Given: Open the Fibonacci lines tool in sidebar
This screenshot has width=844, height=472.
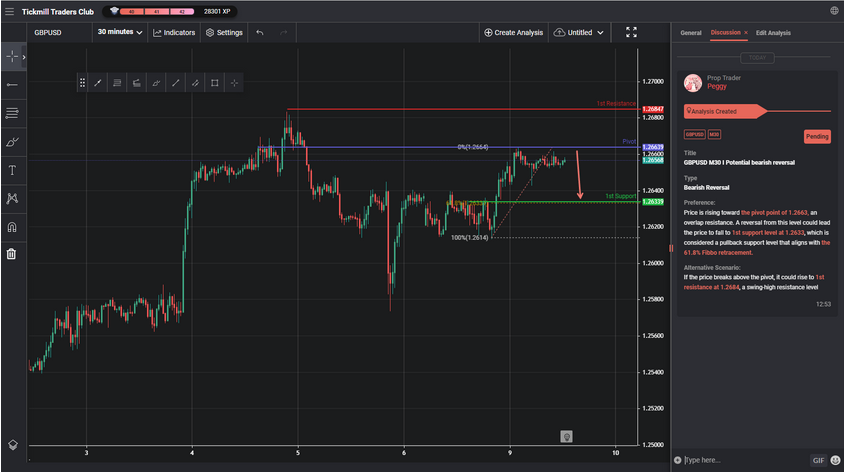Looking at the screenshot, I should [x=12, y=113].
